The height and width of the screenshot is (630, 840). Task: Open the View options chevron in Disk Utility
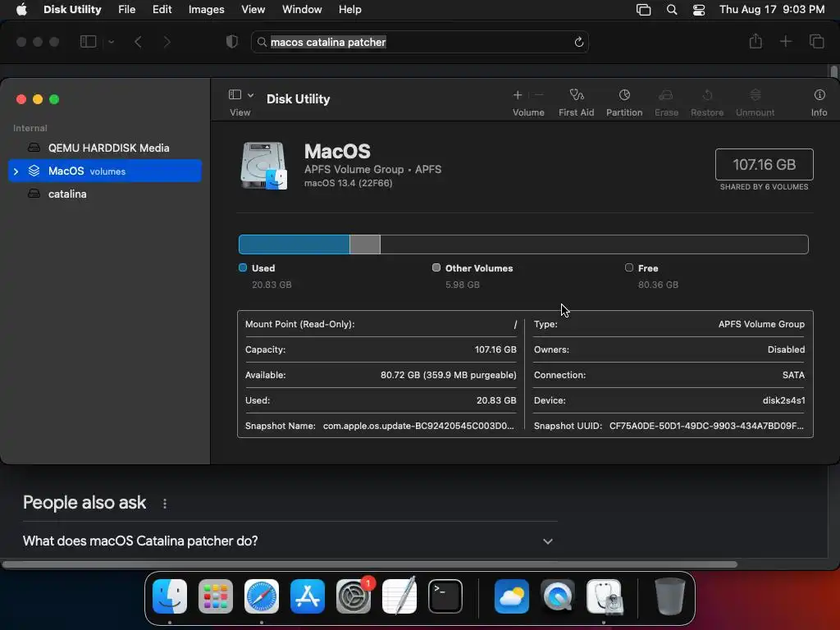click(x=250, y=95)
